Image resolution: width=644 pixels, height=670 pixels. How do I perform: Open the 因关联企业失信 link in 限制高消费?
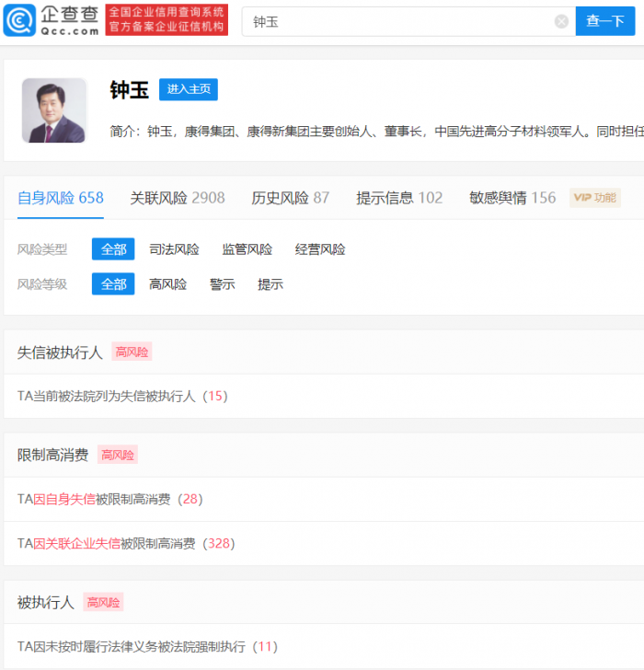[x=77, y=544]
